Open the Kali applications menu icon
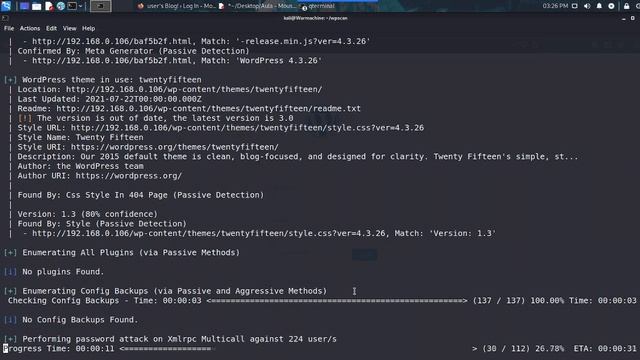 (6, 6)
